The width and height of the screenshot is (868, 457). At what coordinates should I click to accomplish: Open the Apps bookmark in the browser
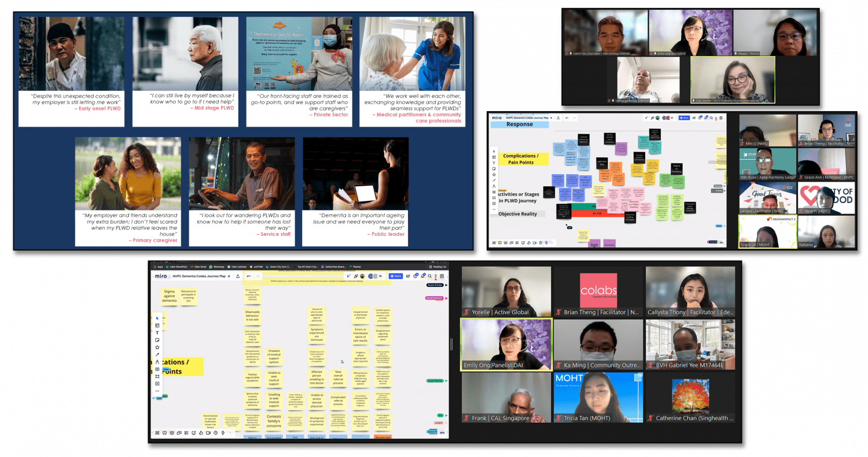[158, 267]
